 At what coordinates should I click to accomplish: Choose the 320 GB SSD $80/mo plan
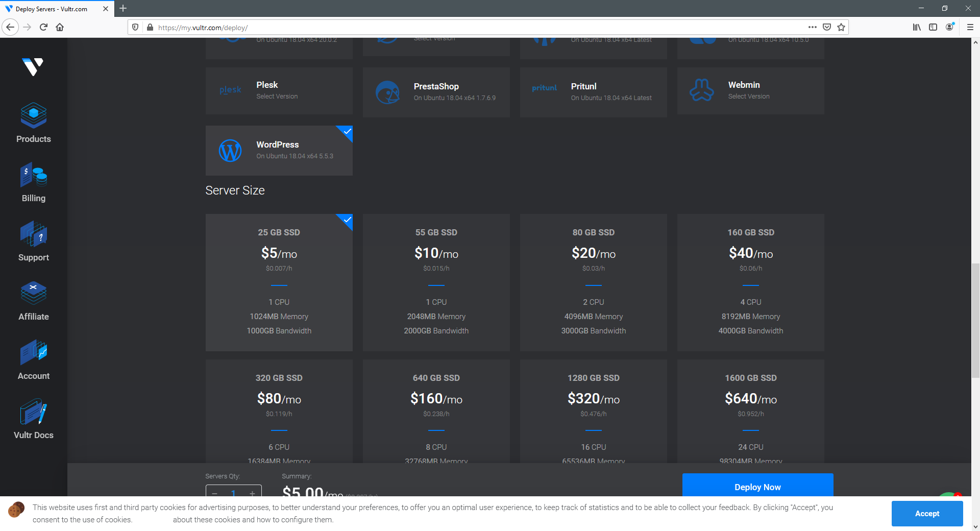click(279, 412)
